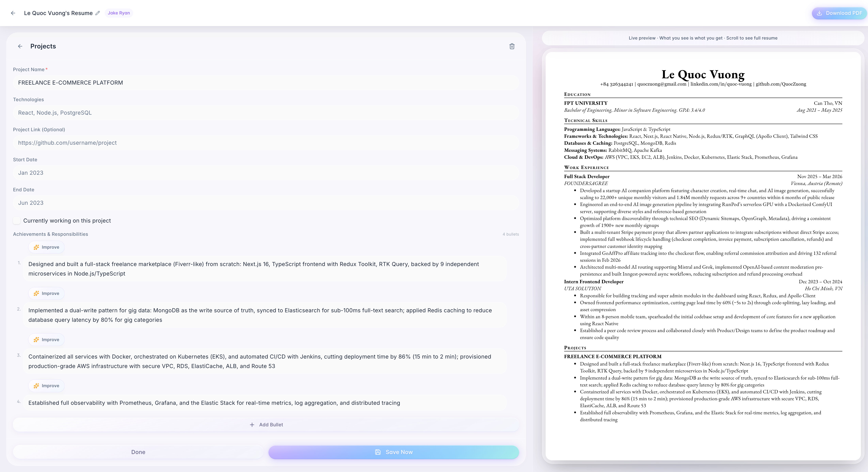
Task: Click 'Messaging Systems:' line in preview
Action: [x=613, y=150]
